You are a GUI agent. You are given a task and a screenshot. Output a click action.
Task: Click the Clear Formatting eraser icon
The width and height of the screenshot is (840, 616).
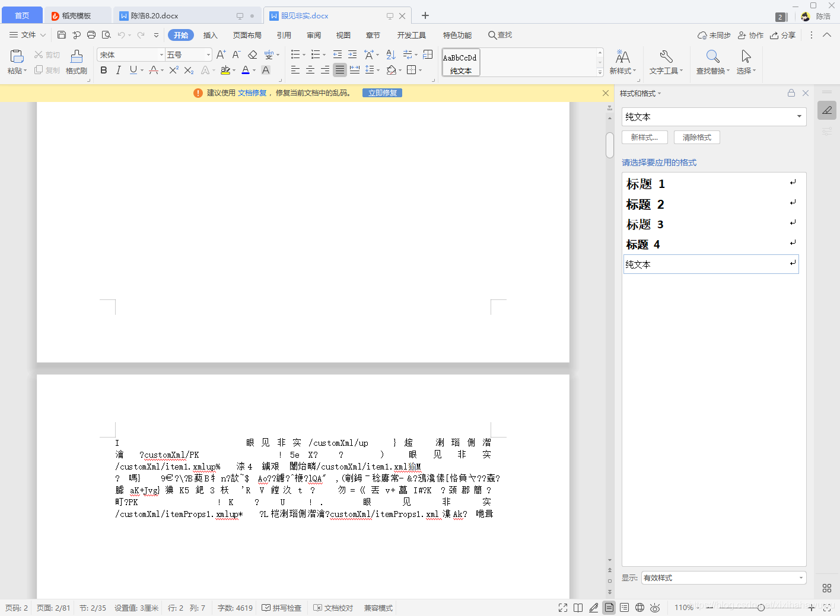click(252, 55)
